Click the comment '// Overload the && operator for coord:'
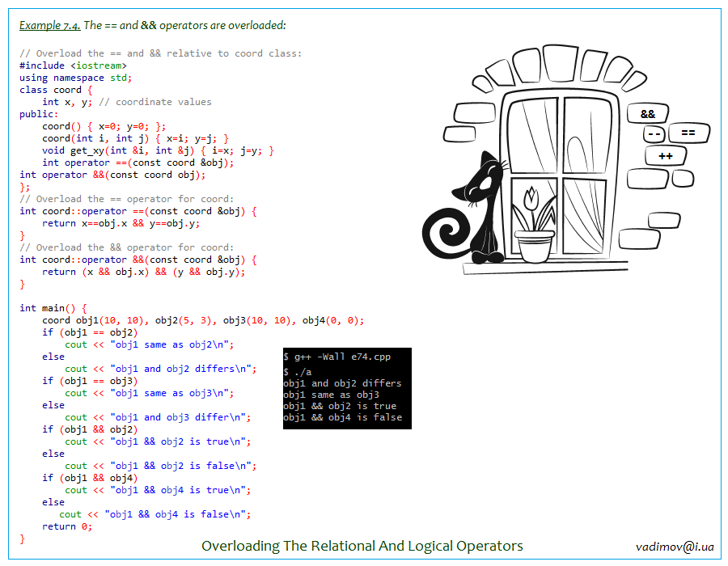 coord(127,247)
